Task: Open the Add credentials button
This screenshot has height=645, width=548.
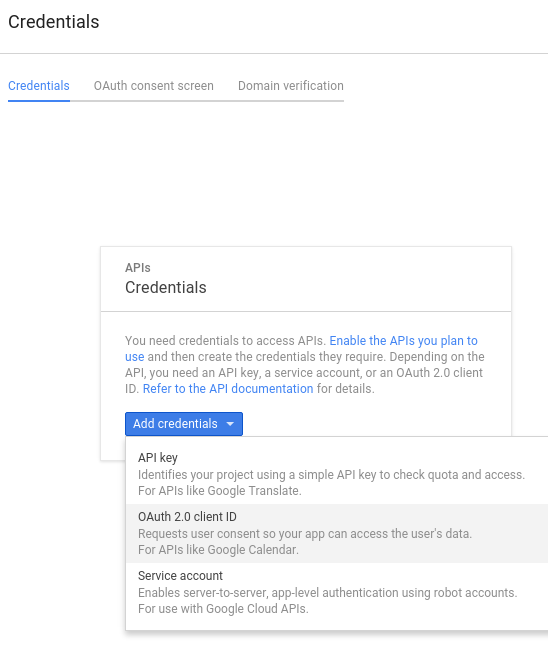Action: (184, 424)
